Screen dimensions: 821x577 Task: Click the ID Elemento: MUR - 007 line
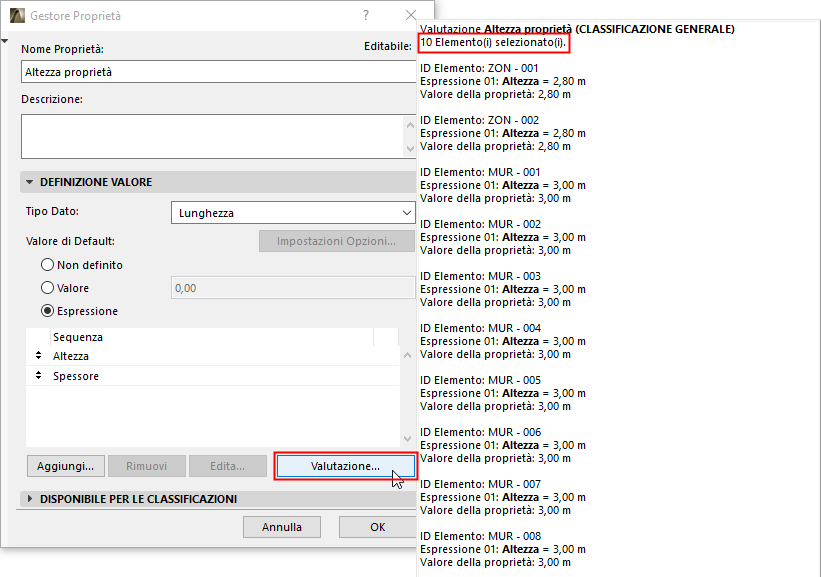(x=480, y=484)
